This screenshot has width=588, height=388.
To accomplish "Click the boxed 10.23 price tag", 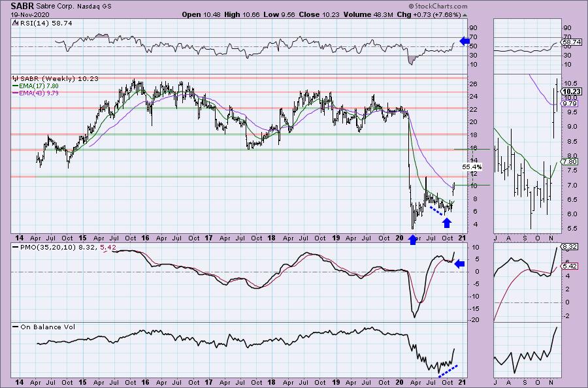I will point(572,91).
